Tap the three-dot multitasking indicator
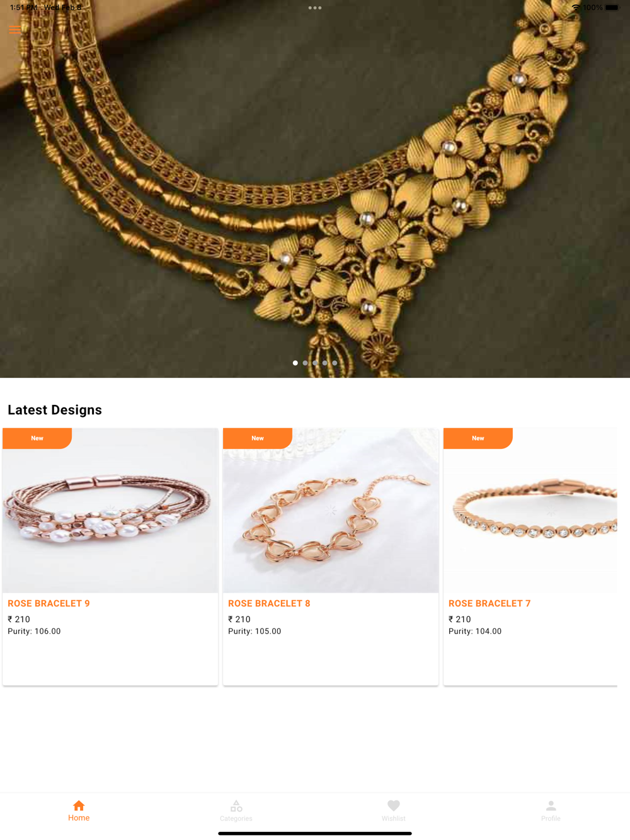Image resolution: width=630 pixels, height=840 pixels. tap(315, 8)
